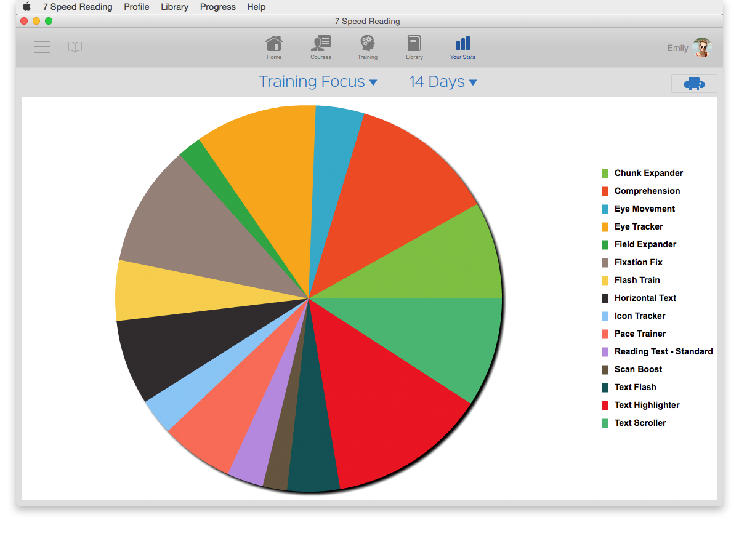Open the Training brain icon
The image size is (739, 560).
pyautogui.click(x=368, y=47)
